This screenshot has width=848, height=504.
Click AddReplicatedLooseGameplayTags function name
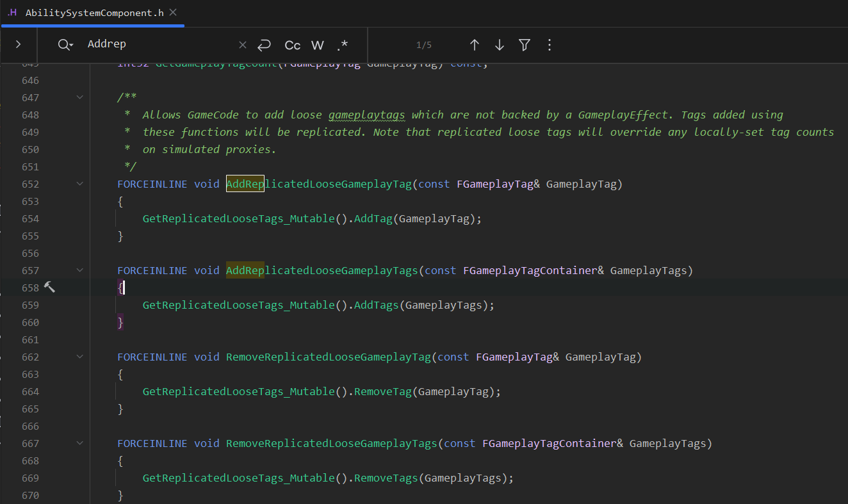click(322, 270)
